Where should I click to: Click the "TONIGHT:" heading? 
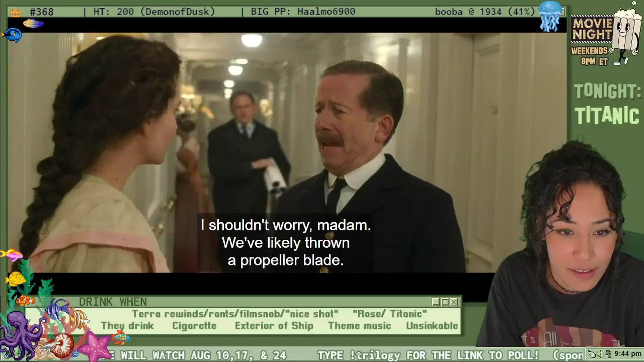click(607, 92)
